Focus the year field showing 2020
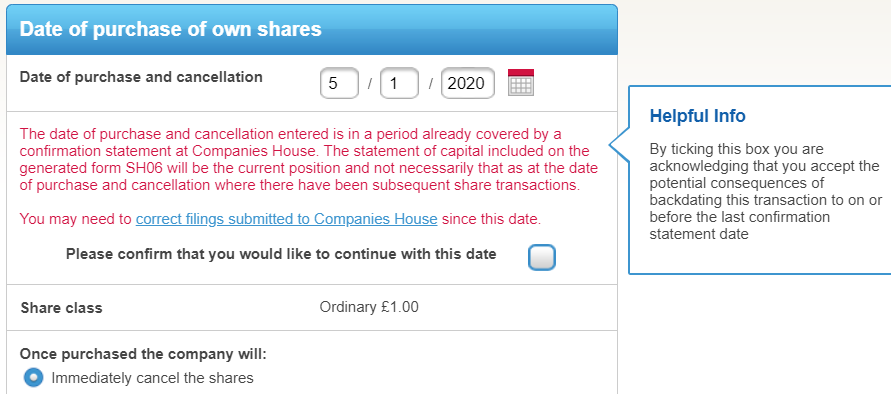This screenshot has height=394, width=891. 468,83
